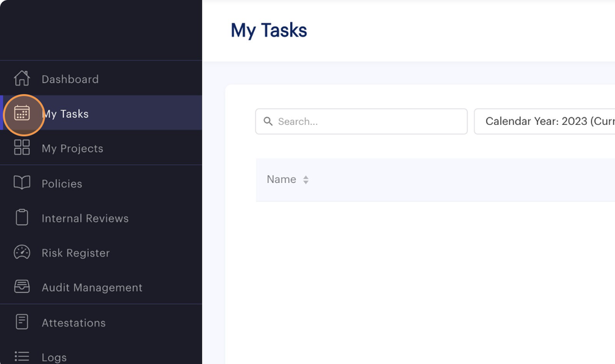Click the search magnifier icon
The width and height of the screenshot is (615, 364).
(268, 122)
